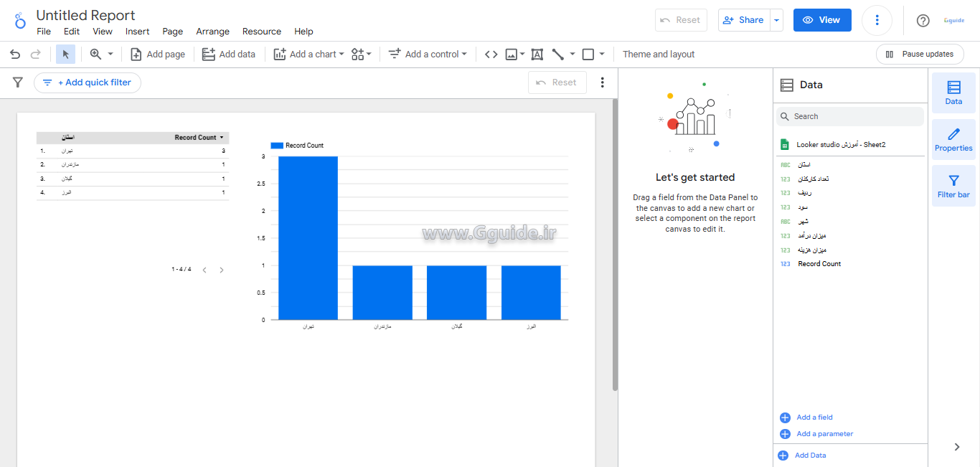Open the Resource menu
The width and height of the screenshot is (980, 467).
(262, 32)
